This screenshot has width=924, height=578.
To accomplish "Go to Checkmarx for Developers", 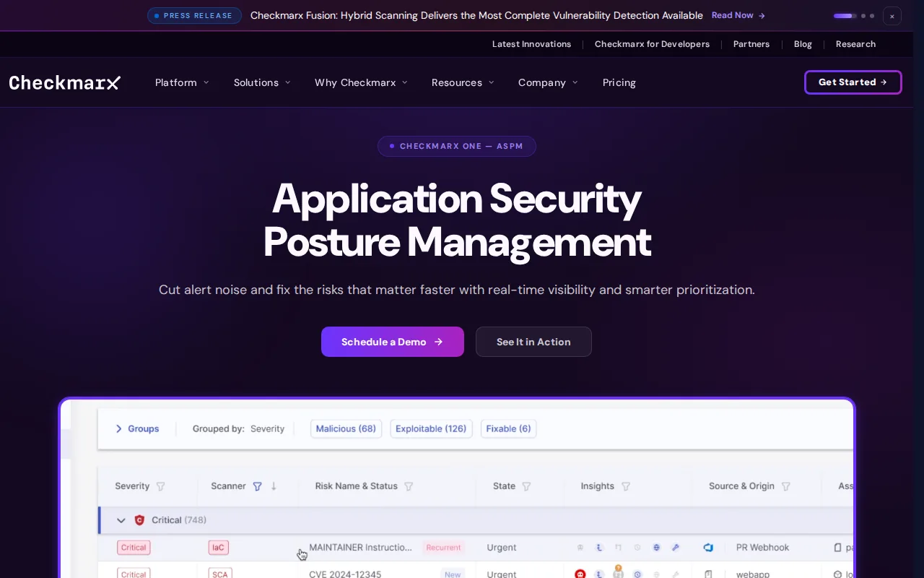I will [652, 44].
